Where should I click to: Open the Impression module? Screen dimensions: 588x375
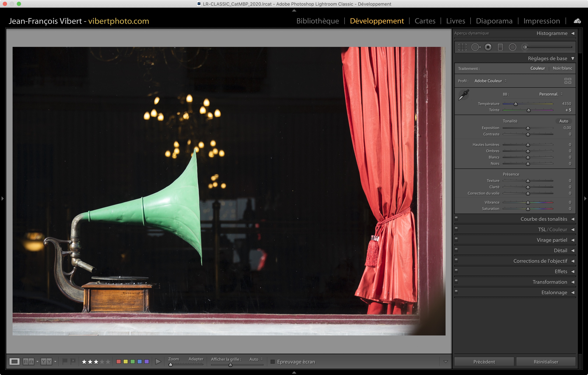pyautogui.click(x=541, y=21)
